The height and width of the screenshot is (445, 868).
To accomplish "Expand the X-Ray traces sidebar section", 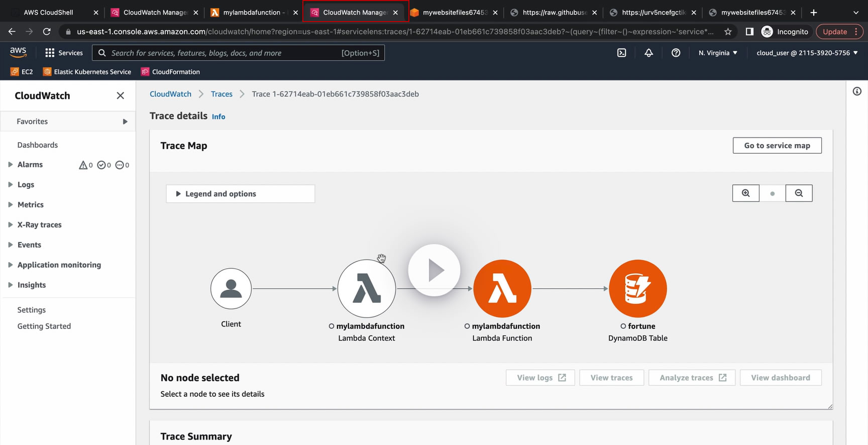I will pyautogui.click(x=39, y=225).
